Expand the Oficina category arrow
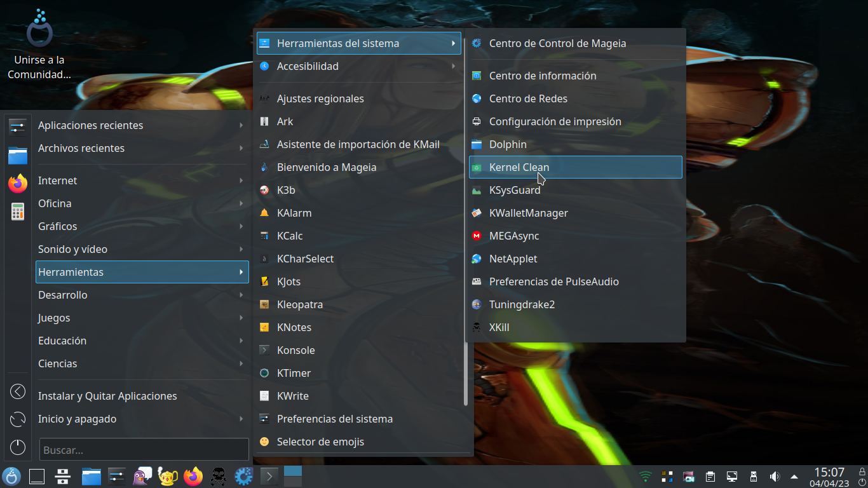The width and height of the screenshot is (868, 488). tap(241, 203)
